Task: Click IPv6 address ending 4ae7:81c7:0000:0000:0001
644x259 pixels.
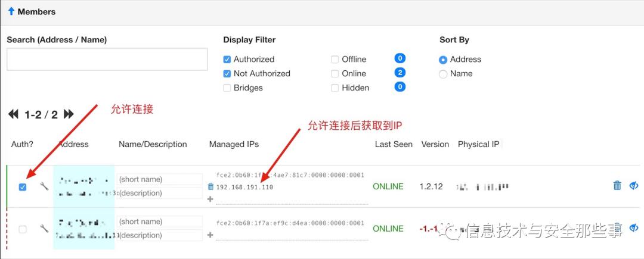Action: [x=290, y=176]
